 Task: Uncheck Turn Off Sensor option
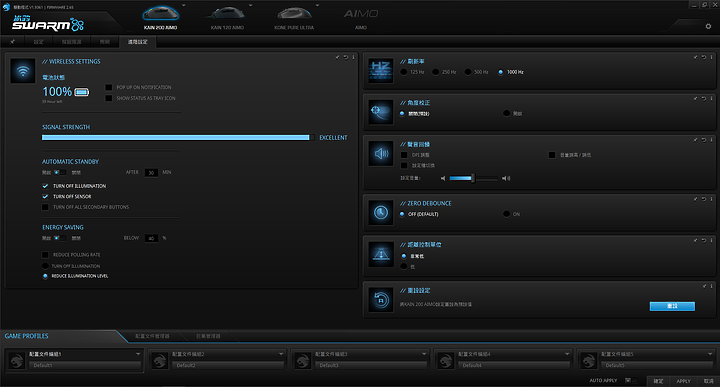coord(45,196)
